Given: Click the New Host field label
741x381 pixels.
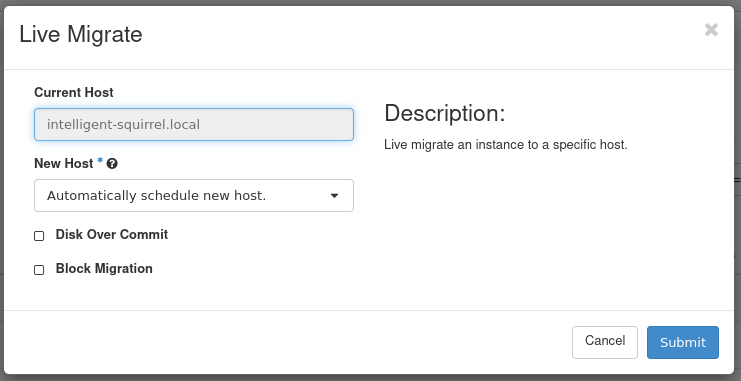Looking at the screenshot, I should tap(64, 164).
